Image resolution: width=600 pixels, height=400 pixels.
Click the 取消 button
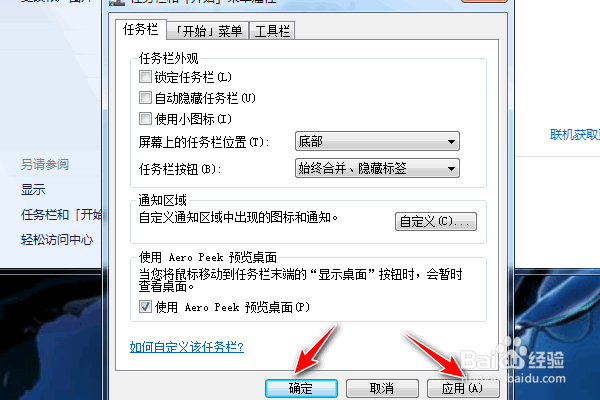382,389
